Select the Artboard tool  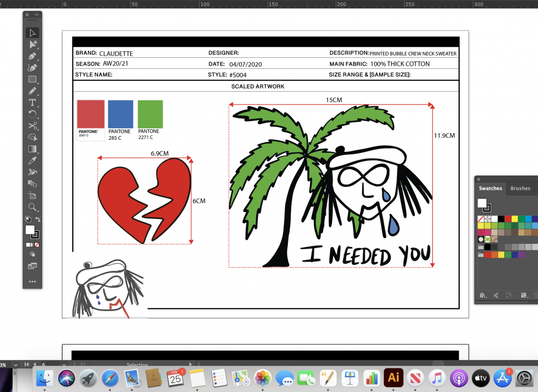pyautogui.click(x=32, y=195)
